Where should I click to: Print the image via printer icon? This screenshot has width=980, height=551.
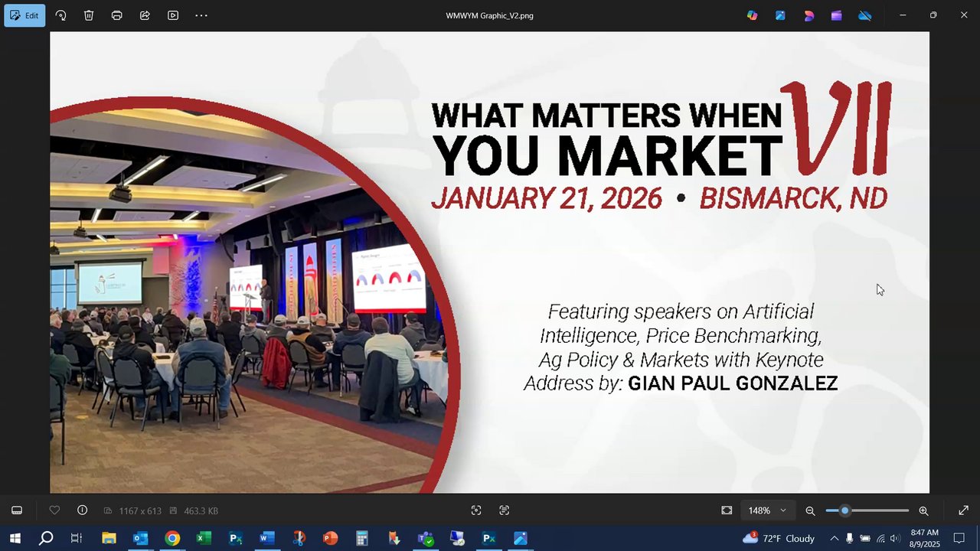coord(116,15)
